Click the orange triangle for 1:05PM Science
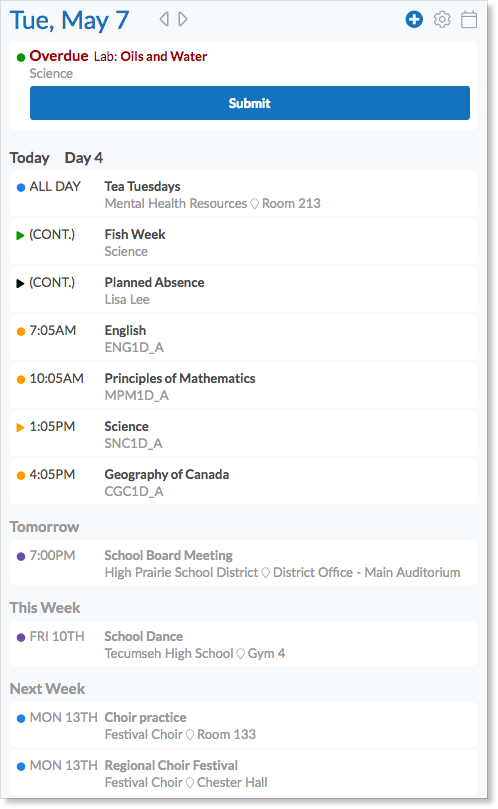The height and width of the screenshot is (809, 498). (20, 427)
